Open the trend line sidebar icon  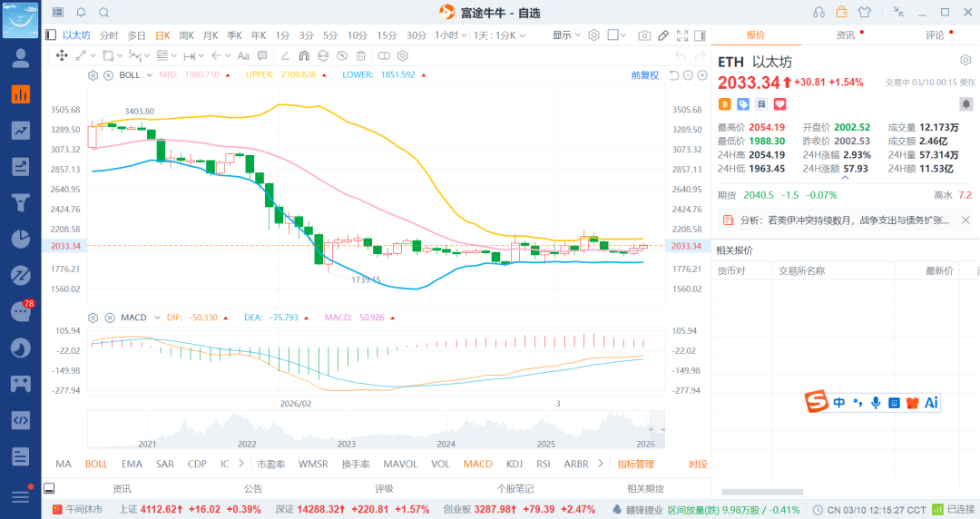click(21, 131)
